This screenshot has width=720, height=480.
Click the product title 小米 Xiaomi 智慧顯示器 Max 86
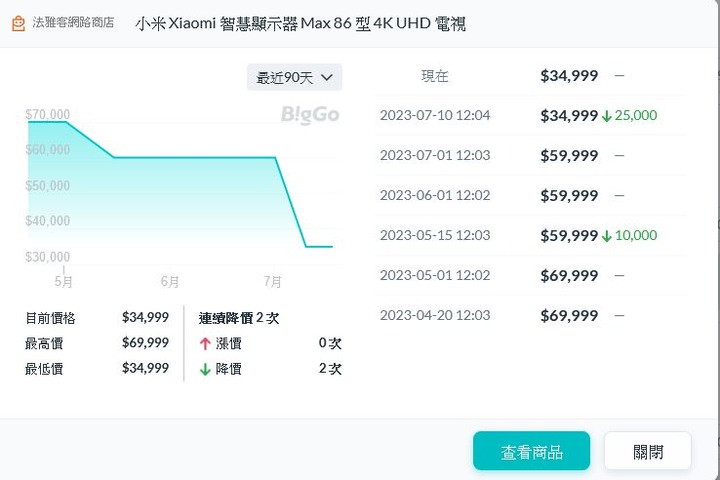pos(300,23)
